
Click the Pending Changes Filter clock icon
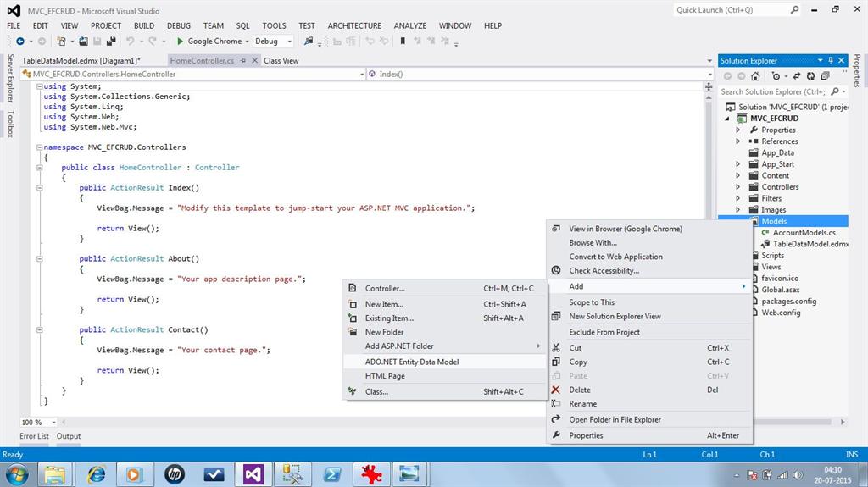pyautogui.click(x=776, y=76)
